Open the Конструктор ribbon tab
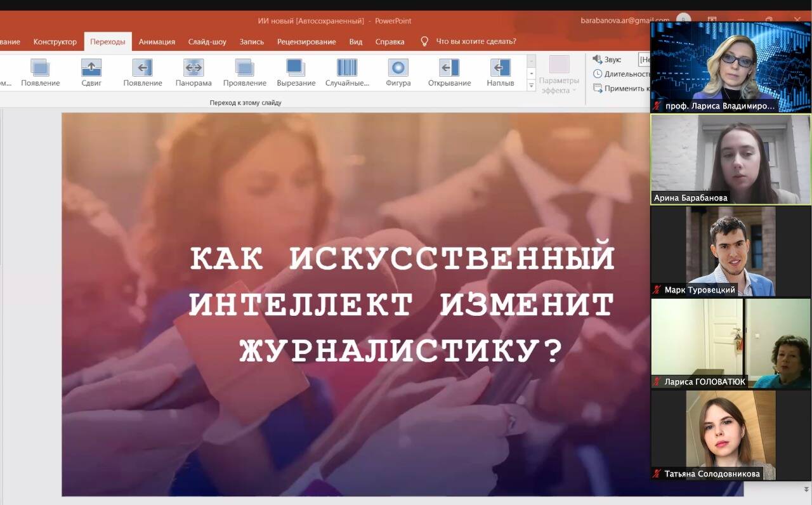This screenshot has width=812, height=505. (55, 42)
